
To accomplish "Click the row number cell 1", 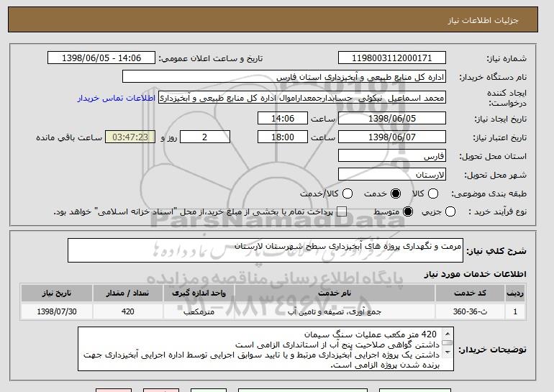I will point(515,312).
